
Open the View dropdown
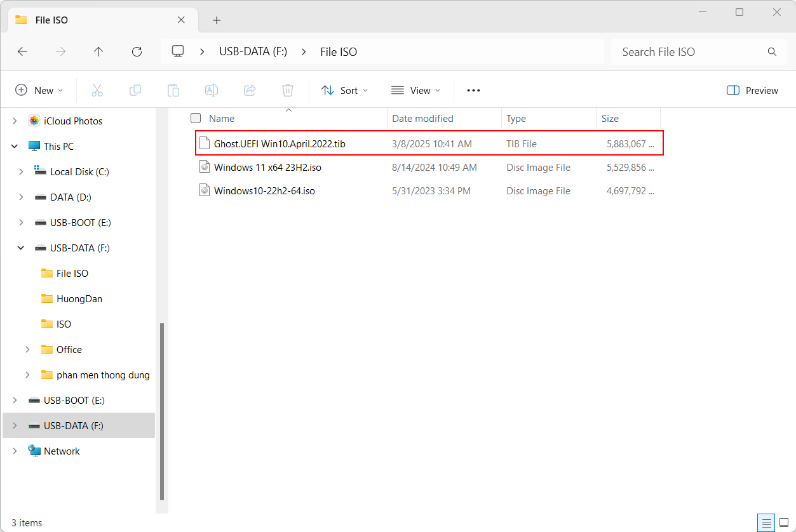click(416, 90)
